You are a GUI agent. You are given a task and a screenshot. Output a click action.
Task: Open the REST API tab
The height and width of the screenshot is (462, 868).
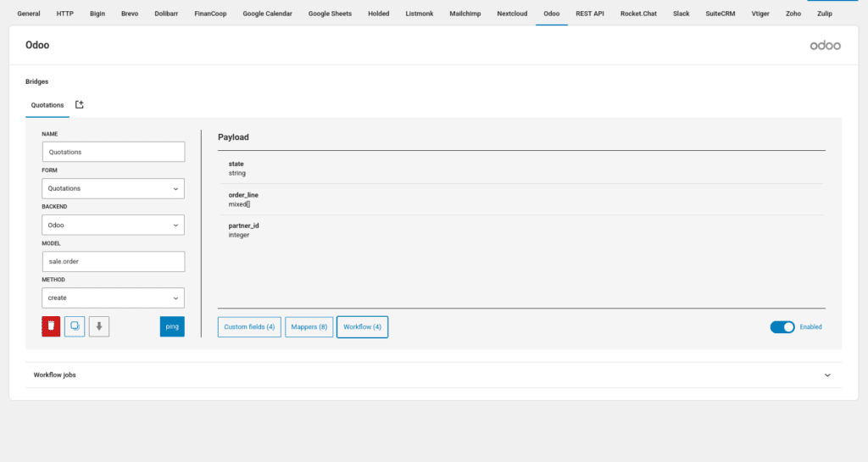[x=590, y=14]
